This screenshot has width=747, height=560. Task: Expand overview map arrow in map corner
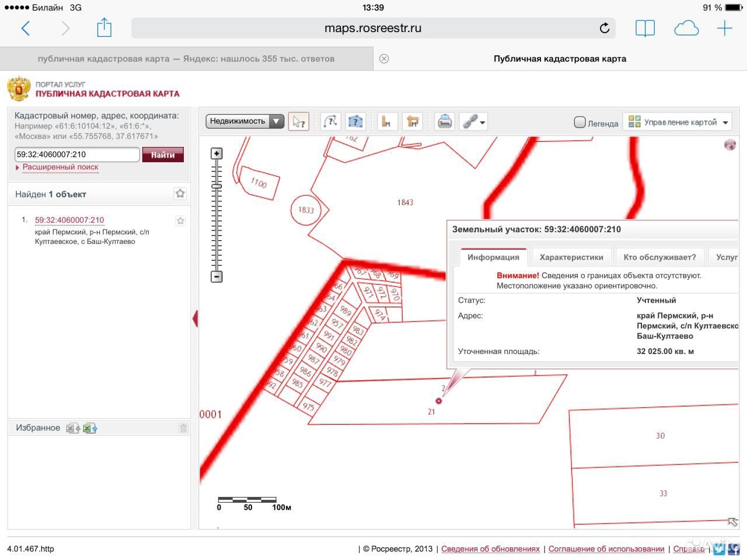(x=732, y=522)
